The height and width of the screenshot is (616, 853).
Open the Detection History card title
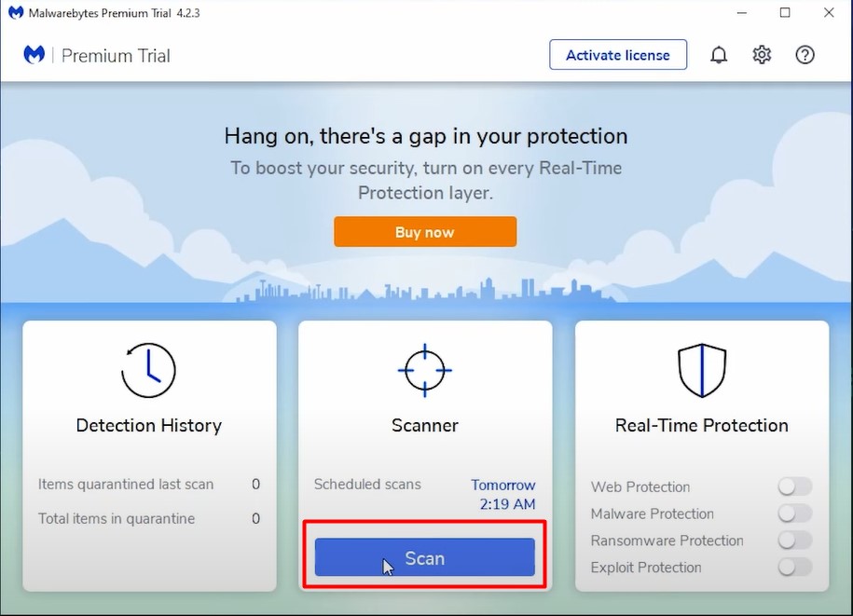click(x=149, y=426)
